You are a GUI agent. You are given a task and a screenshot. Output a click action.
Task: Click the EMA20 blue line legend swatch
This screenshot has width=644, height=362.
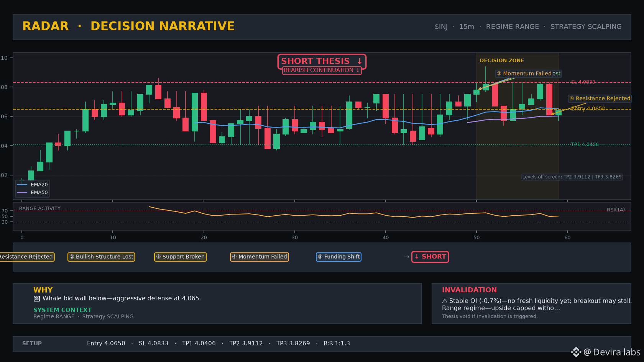[x=22, y=185]
